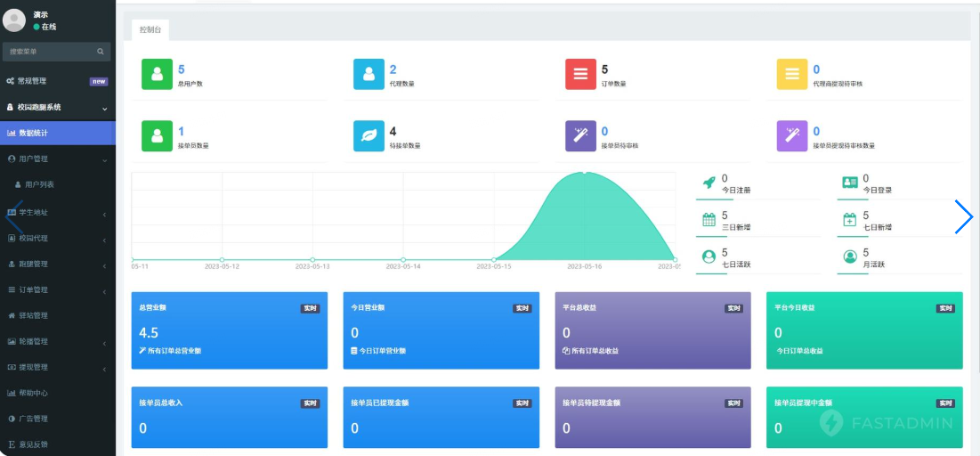
Task: Open the 数据统计 menu item
Action: 34,134
